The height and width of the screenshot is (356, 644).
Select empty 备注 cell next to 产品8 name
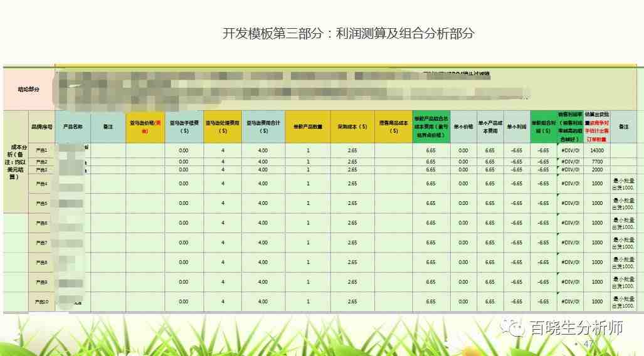[108, 263]
